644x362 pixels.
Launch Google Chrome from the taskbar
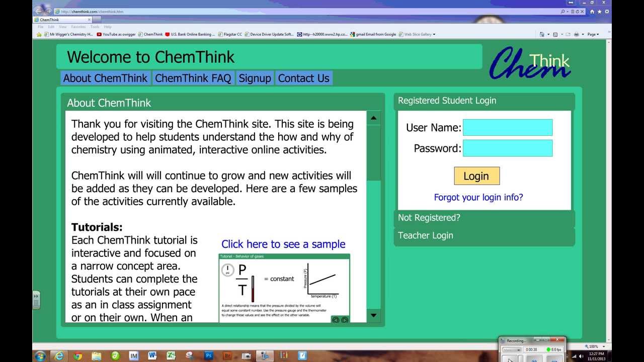77,356
